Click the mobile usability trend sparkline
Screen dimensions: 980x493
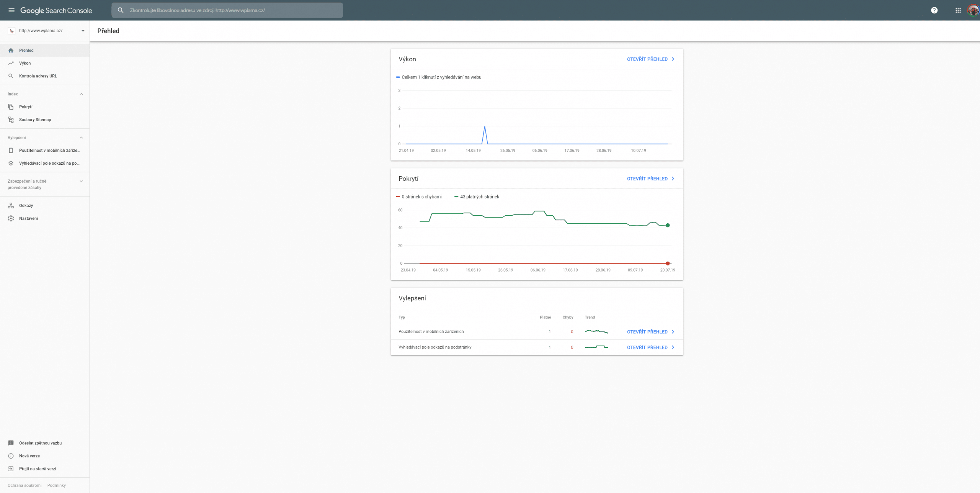pyautogui.click(x=596, y=331)
